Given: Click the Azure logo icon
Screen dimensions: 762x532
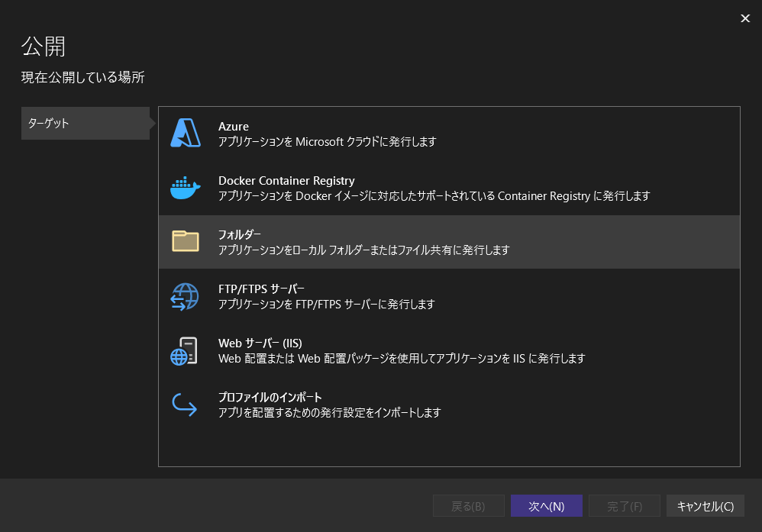Looking at the screenshot, I should click(x=186, y=133).
